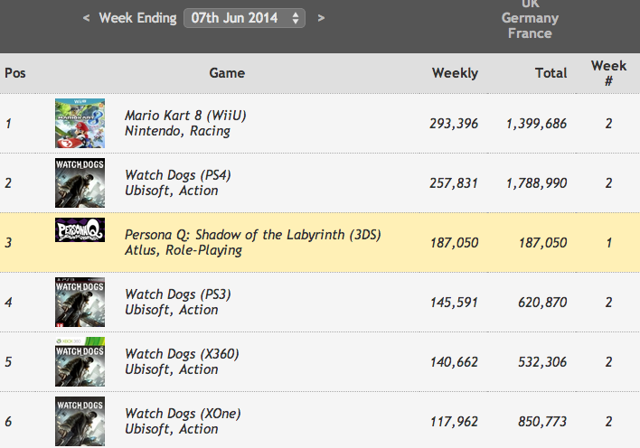Open the Week Ending date dropdown
Viewport: 640px width, 448px height.
(244, 18)
